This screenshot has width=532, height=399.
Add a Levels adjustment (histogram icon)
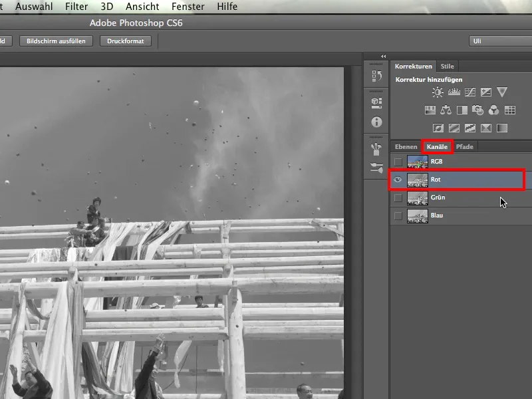(454, 92)
